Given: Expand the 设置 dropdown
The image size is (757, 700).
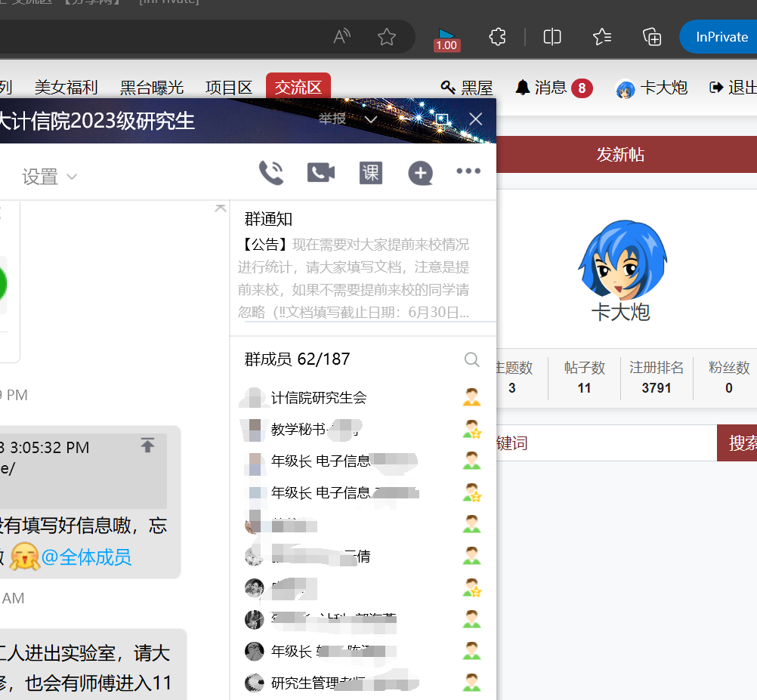Looking at the screenshot, I should click(x=50, y=177).
